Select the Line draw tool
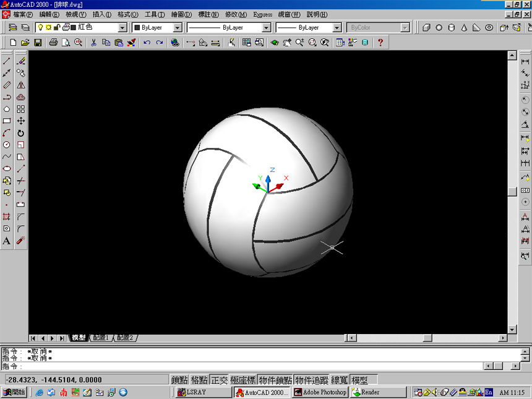Viewport: 532px width, 399px height. pyautogui.click(x=7, y=61)
